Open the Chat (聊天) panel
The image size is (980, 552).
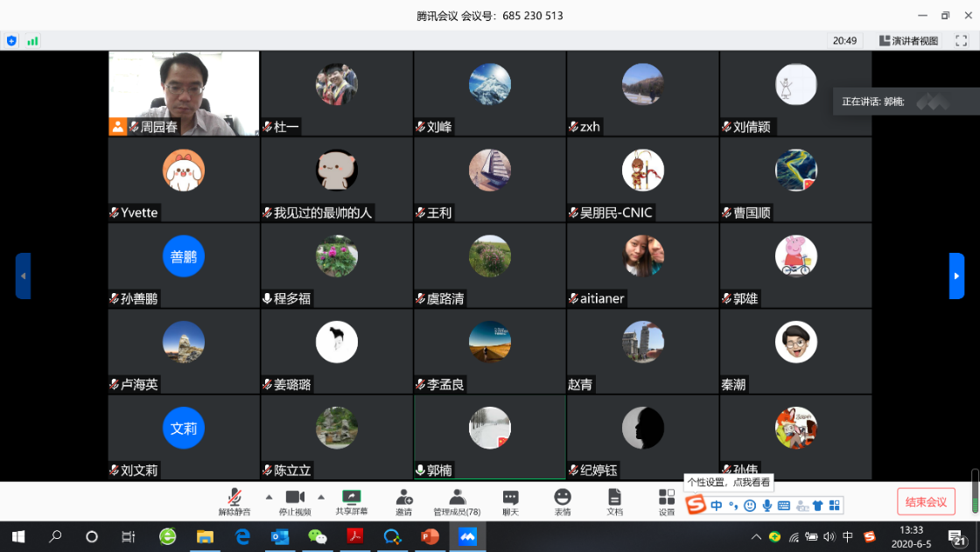(510, 501)
